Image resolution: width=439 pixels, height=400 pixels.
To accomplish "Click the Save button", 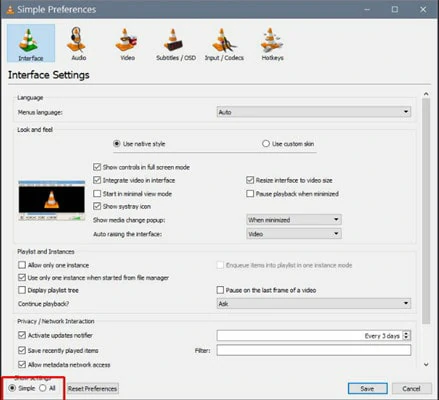I will pos(368,389).
